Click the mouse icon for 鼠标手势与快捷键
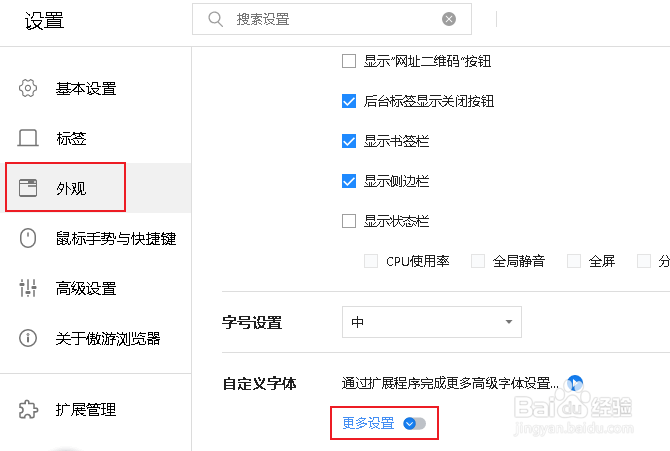This screenshot has height=451, width=670. pos(28,238)
